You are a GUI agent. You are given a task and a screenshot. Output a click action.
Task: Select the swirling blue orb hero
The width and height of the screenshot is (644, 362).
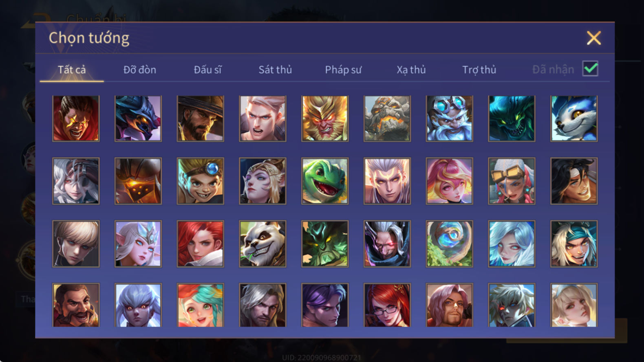click(449, 244)
